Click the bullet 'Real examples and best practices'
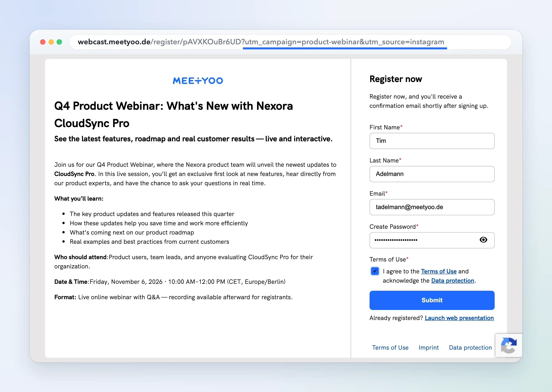The height and width of the screenshot is (392, 552). (x=149, y=242)
